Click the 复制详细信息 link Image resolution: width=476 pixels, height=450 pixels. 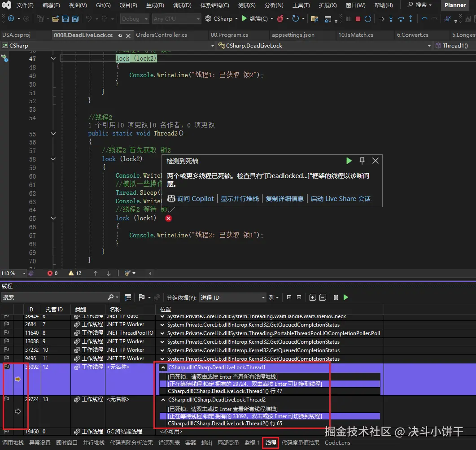click(284, 199)
